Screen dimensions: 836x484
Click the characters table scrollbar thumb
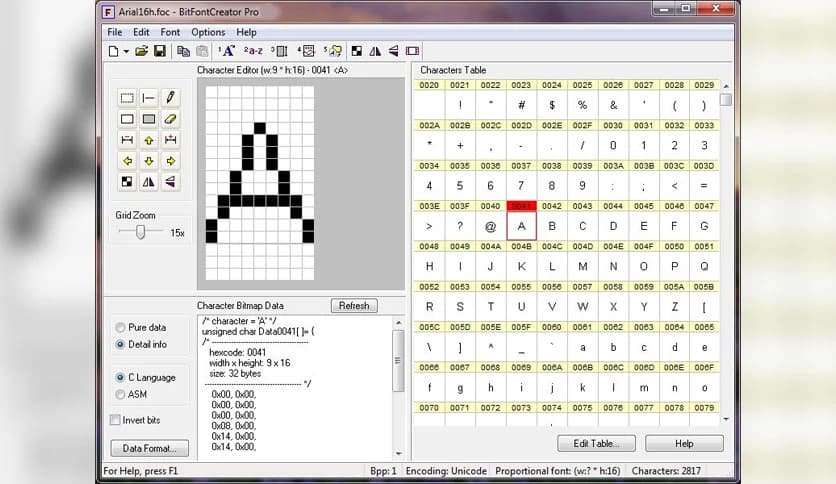click(726, 100)
